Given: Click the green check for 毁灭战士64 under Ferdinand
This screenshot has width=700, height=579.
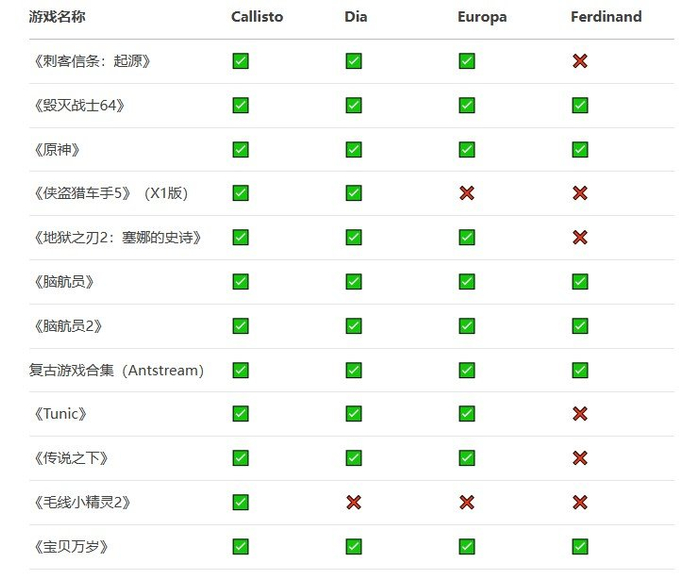Looking at the screenshot, I should pos(580,105).
